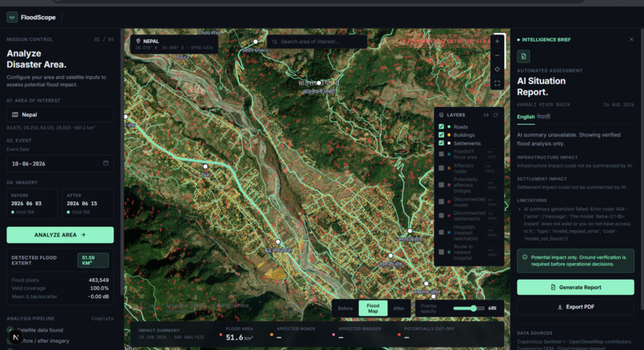This screenshot has height=350, width=644.
Task: Toggle the Settlements layer checkbox
Action: pyautogui.click(x=441, y=143)
